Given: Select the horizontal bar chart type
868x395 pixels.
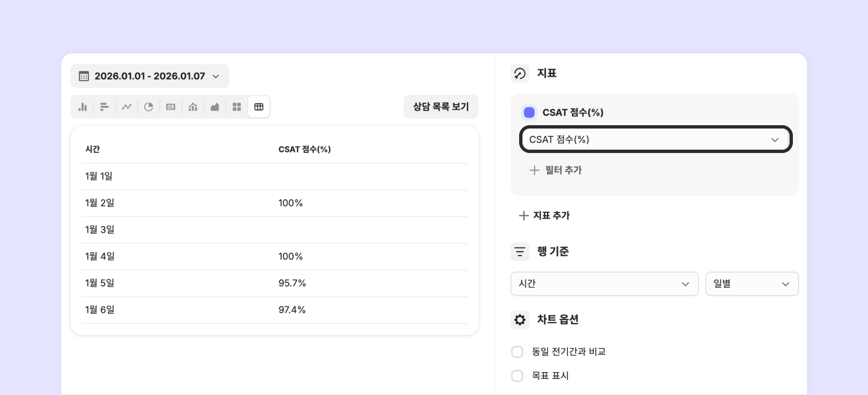Looking at the screenshot, I should pos(104,107).
